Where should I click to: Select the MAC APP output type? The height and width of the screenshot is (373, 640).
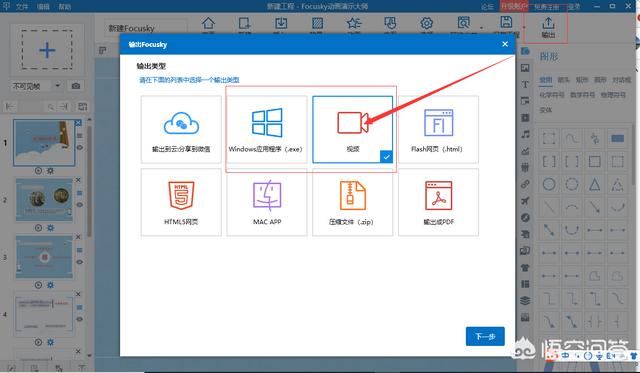pyautogui.click(x=267, y=202)
